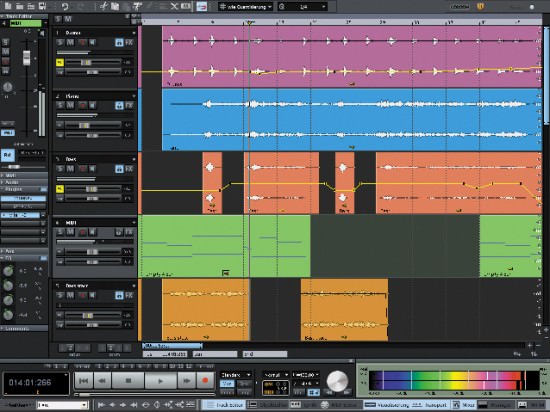Click the go-to-start transport button

coord(83,380)
